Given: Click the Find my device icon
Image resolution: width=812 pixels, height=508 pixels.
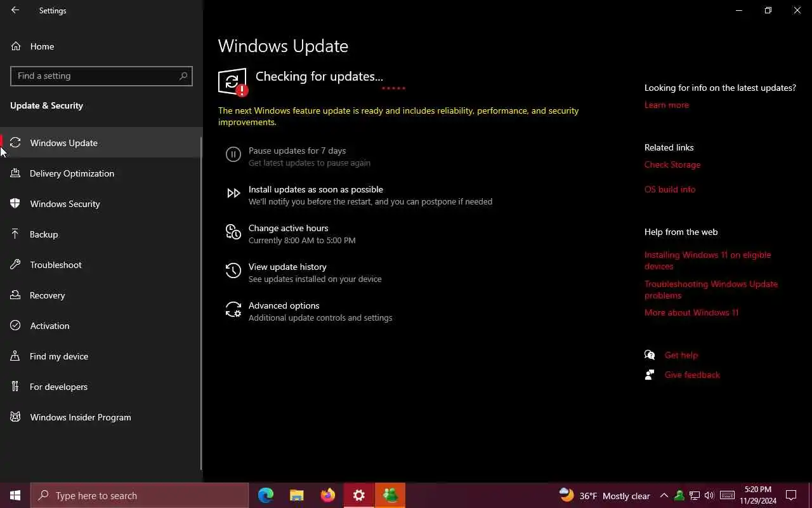Looking at the screenshot, I should 16,356.
